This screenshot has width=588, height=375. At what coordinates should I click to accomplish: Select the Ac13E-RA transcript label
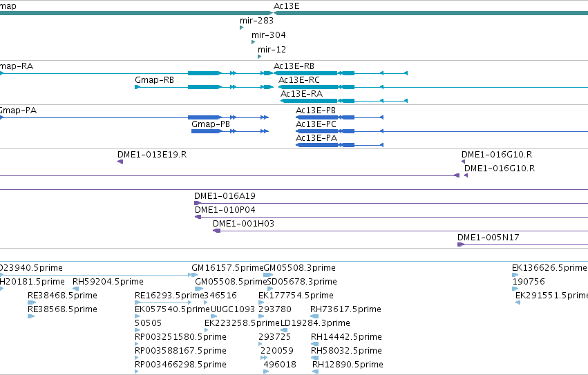click(301, 94)
